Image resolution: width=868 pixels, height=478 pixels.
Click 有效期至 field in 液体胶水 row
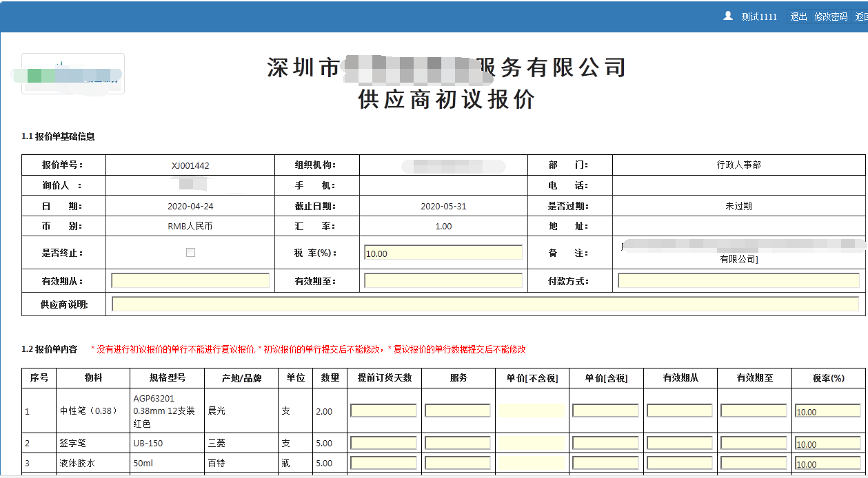tap(754, 463)
